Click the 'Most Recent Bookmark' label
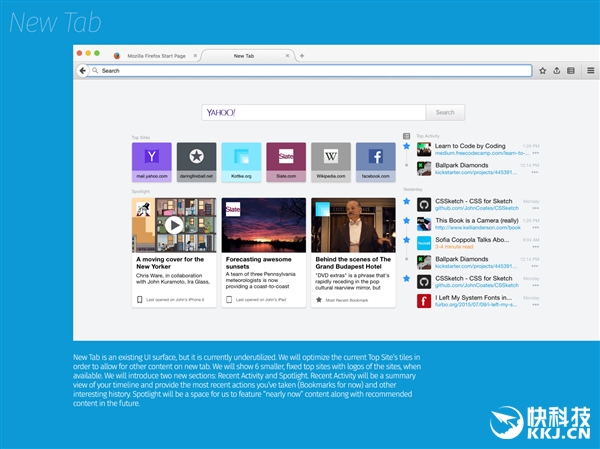The height and width of the screenshot is (449, 600). (x=347, y=300)
